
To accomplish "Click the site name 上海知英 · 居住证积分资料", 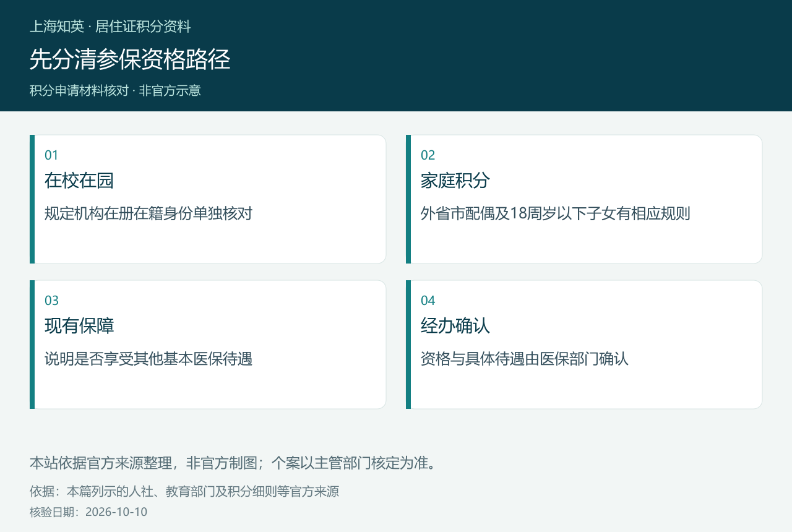I will (110, 27).
